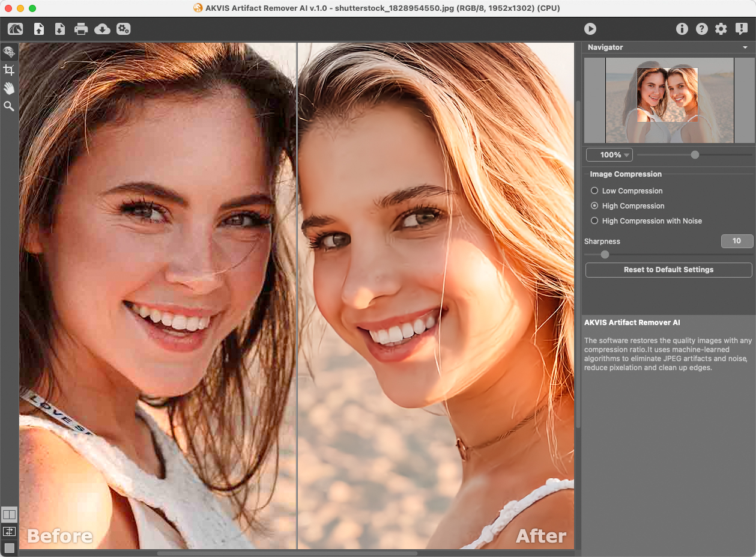The height and width of the screenshot is (557, 756).
Task: Open preferences gear icon
Action: 721,29
